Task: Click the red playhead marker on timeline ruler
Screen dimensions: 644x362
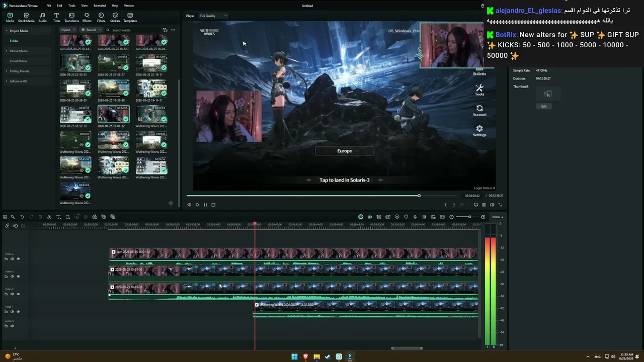Action: pyautogui.click(x=255, y=223)
